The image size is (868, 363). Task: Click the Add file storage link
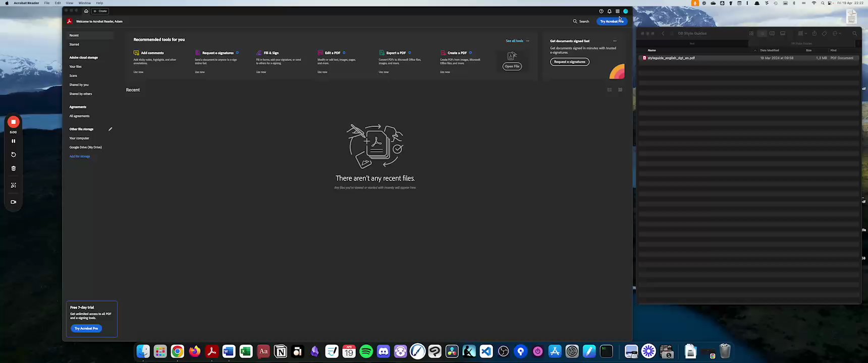[x=80, y=156]
